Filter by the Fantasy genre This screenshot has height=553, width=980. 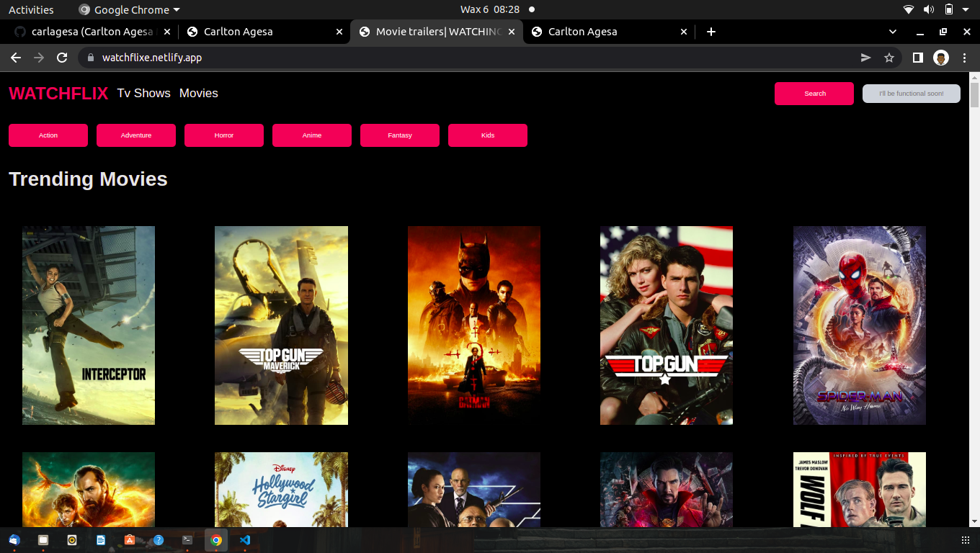click(x=400, y=135)
